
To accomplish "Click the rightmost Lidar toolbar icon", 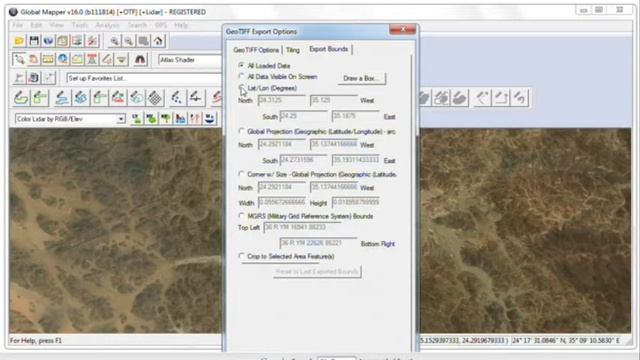I will 209,119.
